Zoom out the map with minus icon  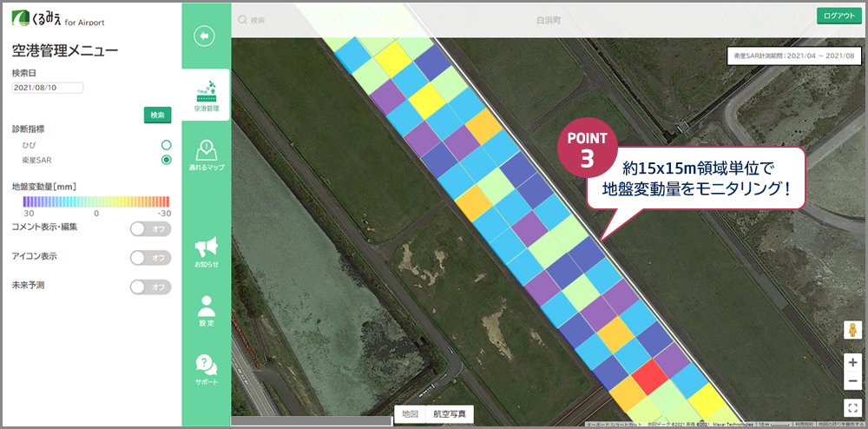(x=852, y=380)
